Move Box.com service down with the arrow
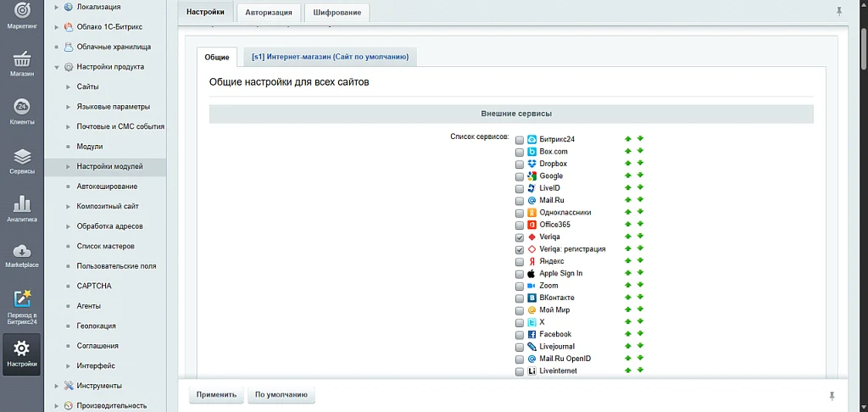The width and height of the screenshot is (868, 412). click(x=640, y=151)
